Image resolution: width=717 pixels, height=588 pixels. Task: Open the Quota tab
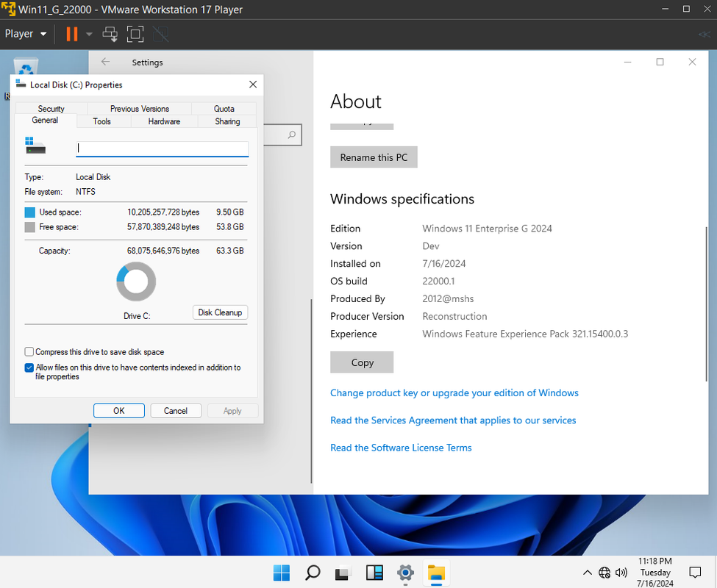[224, 108]
